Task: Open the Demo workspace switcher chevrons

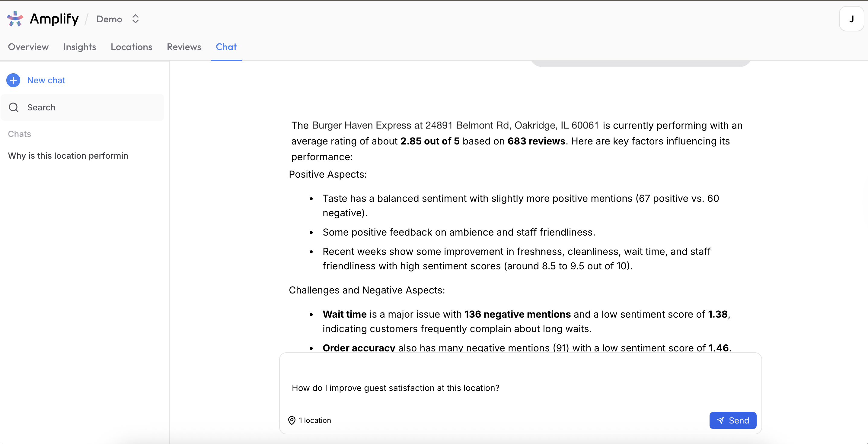Action: pyautogui.click(x=136, y=19)
